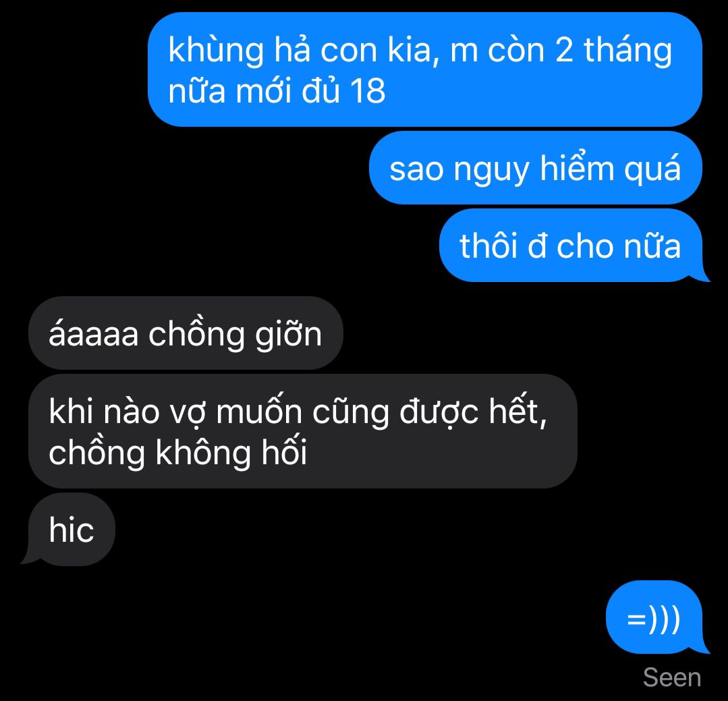Image resolution: width=728 pixels, height=701 pixels.
Task: Click the word "muốn" in the long gray message
Action: [x=259, y=412]
